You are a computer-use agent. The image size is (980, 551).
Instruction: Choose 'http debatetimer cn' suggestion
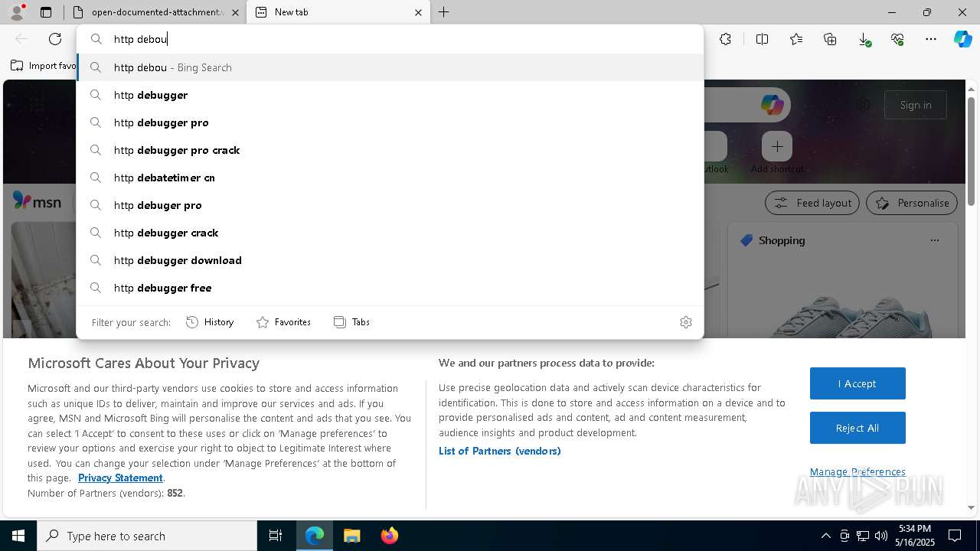390,178
